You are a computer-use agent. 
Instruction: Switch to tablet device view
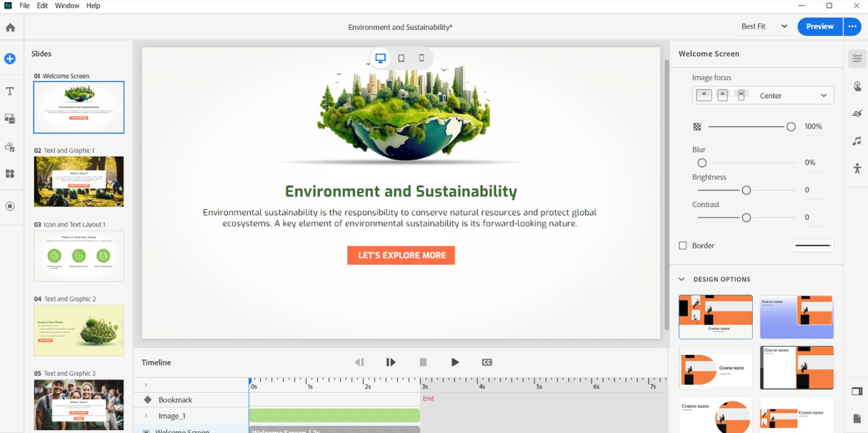401,58
